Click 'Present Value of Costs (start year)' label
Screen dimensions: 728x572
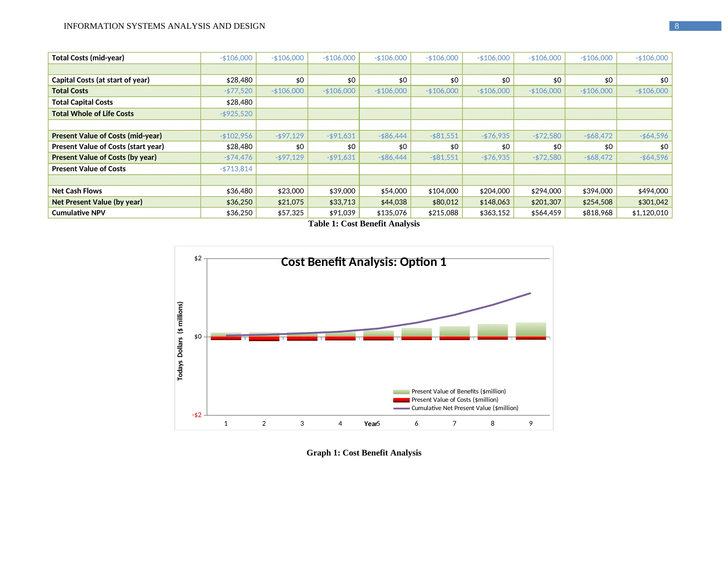108,147
